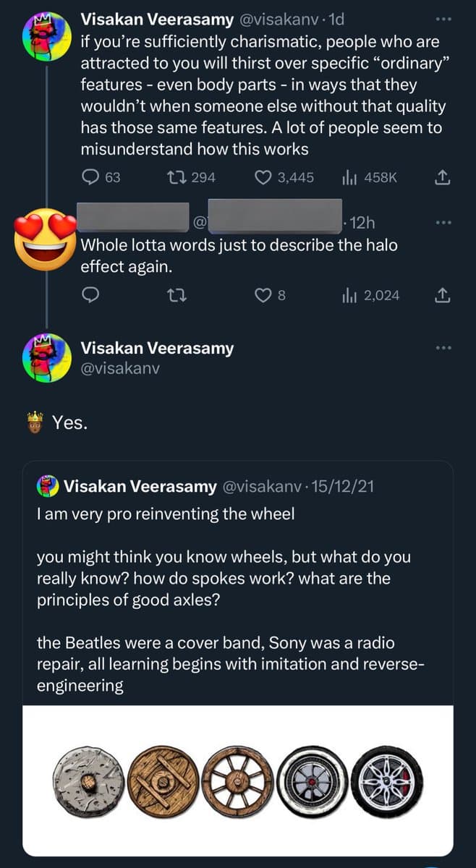Open the quoted tweet from 15/12/21

[238, 579]
